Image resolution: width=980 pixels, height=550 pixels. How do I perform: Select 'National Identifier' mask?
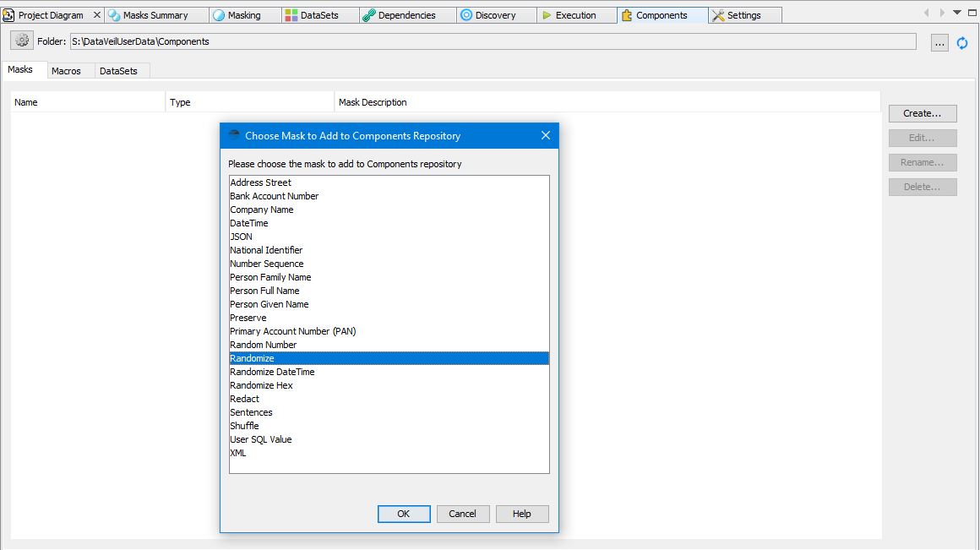(x=389, y=250)
